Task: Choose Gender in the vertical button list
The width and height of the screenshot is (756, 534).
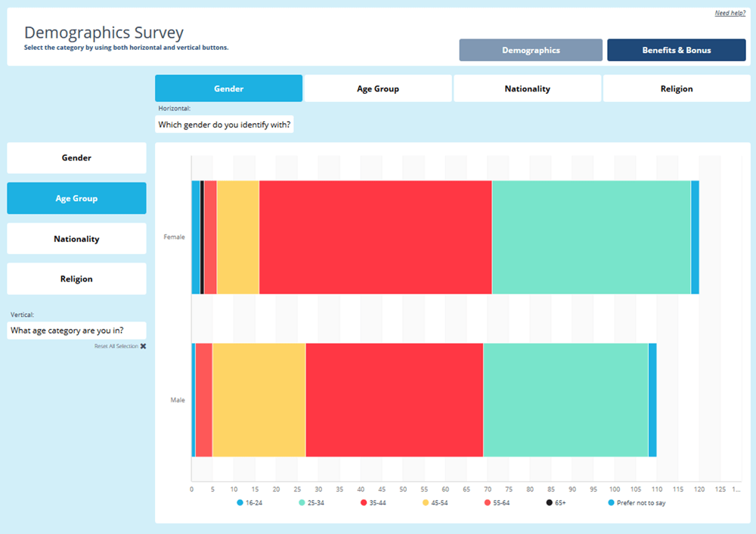Action: (x=76, y=158)
